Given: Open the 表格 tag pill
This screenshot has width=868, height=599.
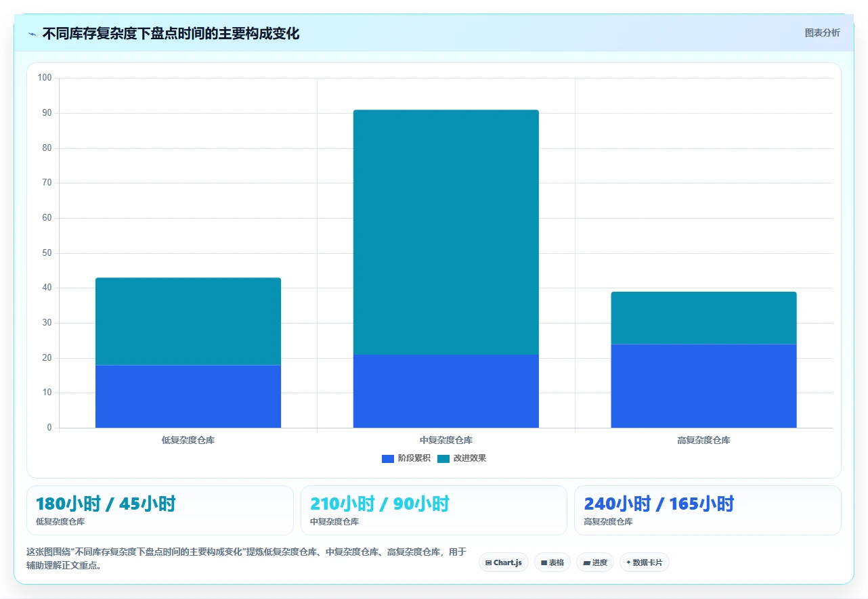Looking at the screenshot, I should (552, 562).
